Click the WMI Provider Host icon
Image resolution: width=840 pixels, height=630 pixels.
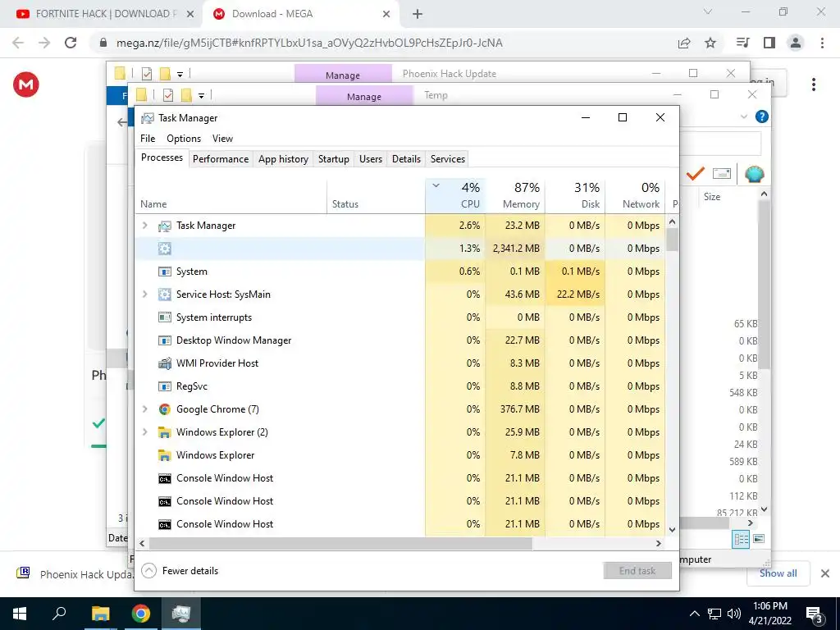click(164, 363)
